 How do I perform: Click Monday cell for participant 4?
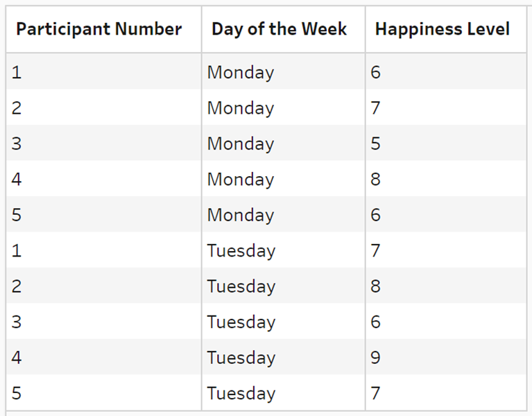[241, 180]
